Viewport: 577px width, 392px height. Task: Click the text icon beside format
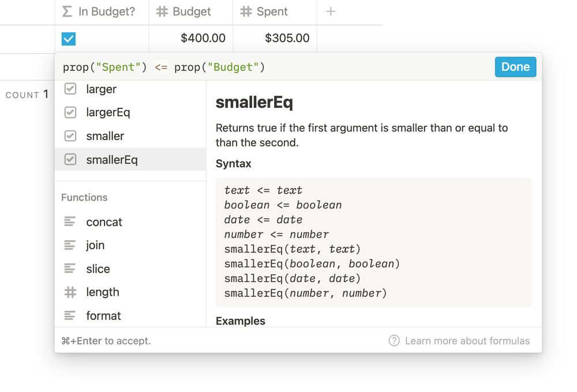point(70,316)
